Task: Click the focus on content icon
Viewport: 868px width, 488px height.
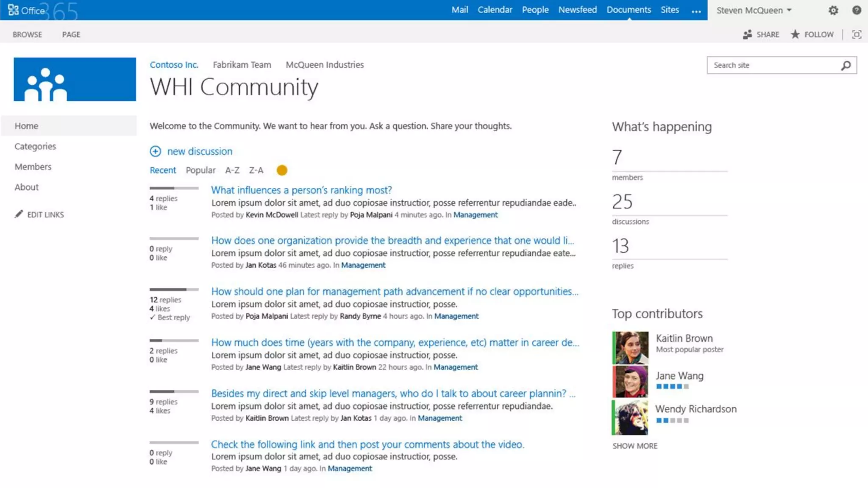Action: coord(857,35)
